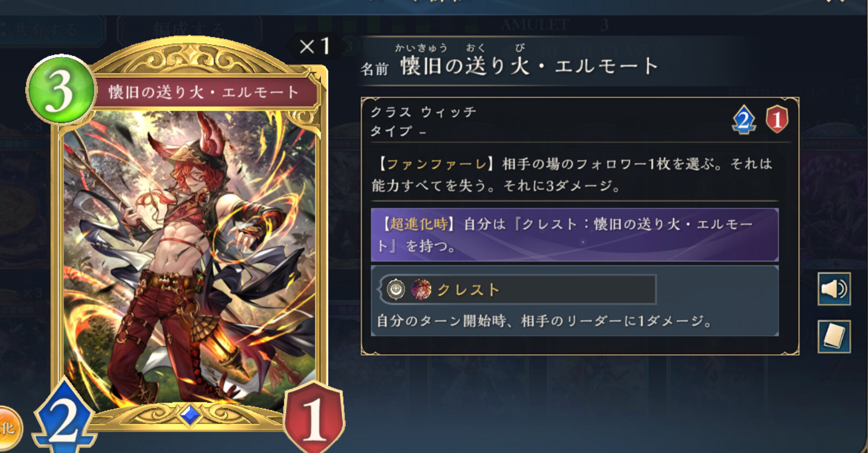Click the crest thumbnail portrait icon

coord(421,289)
